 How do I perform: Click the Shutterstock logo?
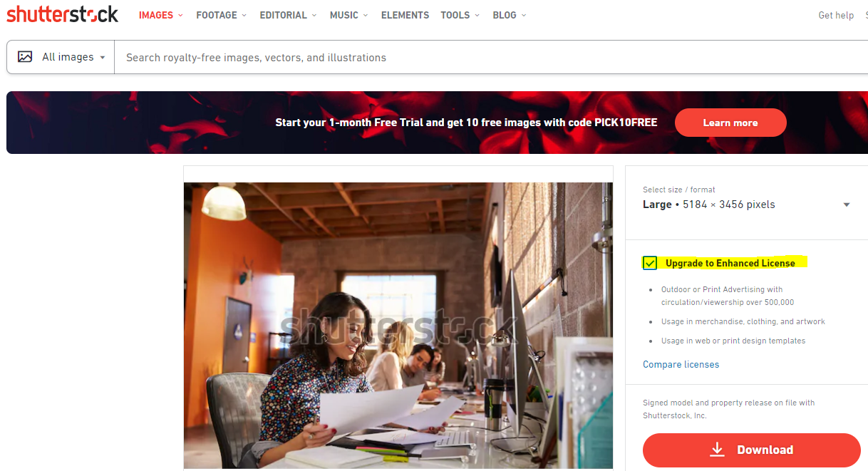[x=63, y=14]
